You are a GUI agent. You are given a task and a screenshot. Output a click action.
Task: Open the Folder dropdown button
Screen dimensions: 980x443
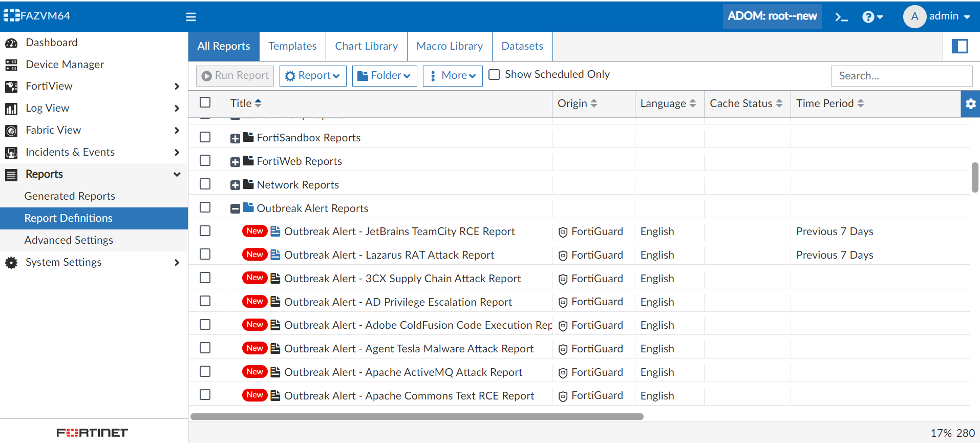click(x=384, y=76)
